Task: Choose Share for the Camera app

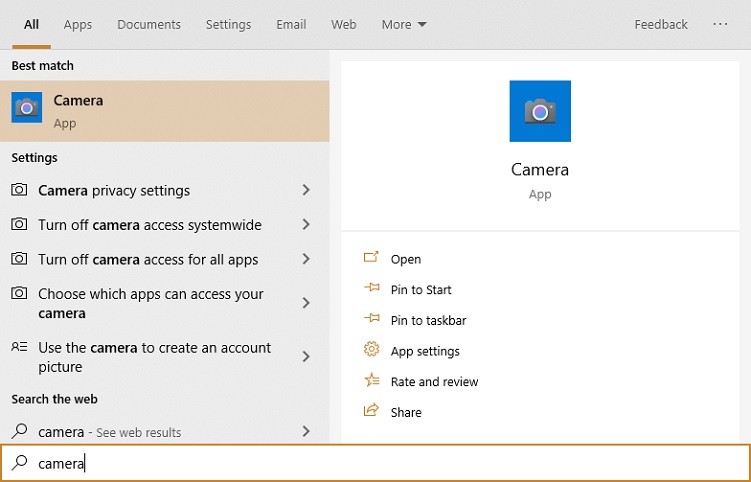Action: tap(406, 413)
